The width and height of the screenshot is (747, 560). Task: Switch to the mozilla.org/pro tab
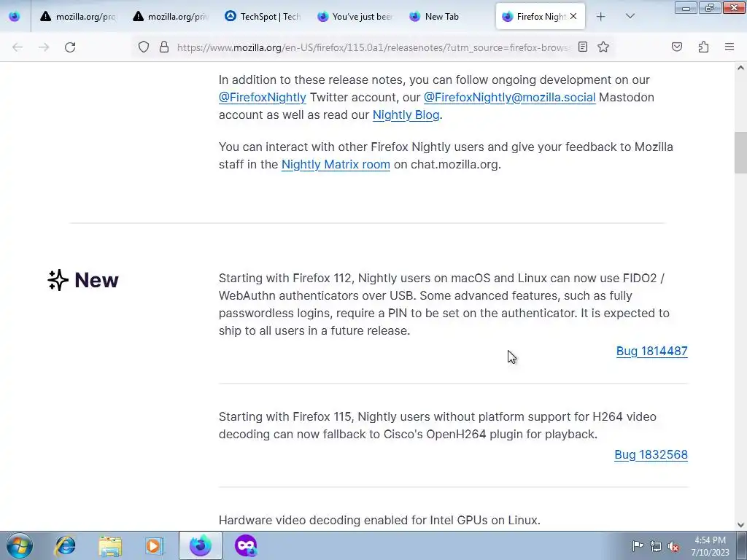click(78, 16)
